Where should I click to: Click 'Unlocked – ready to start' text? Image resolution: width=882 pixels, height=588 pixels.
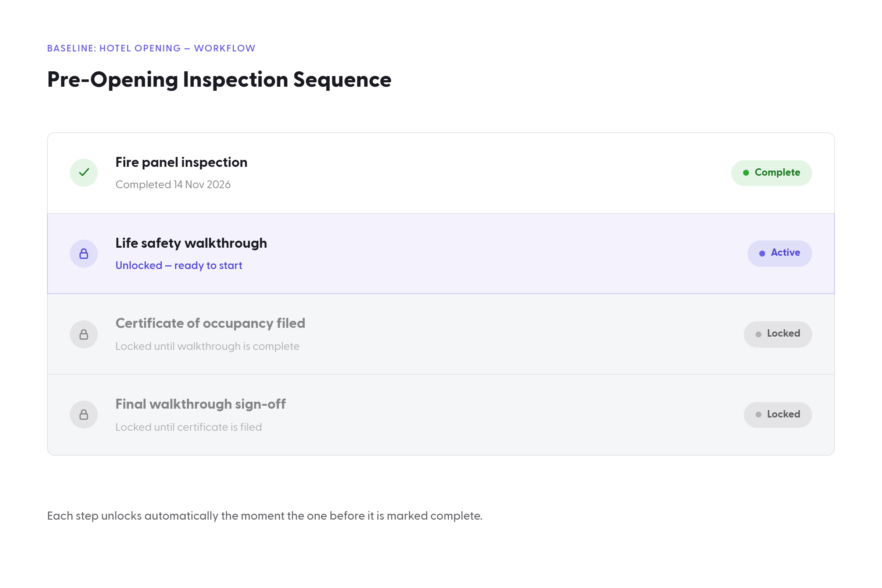(x=179, y=265)
